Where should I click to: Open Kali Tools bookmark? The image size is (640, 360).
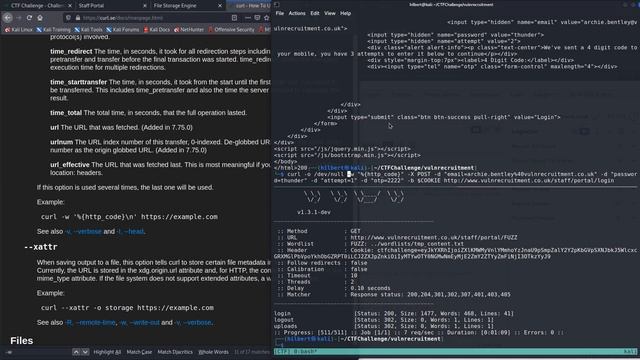[89, 29]
